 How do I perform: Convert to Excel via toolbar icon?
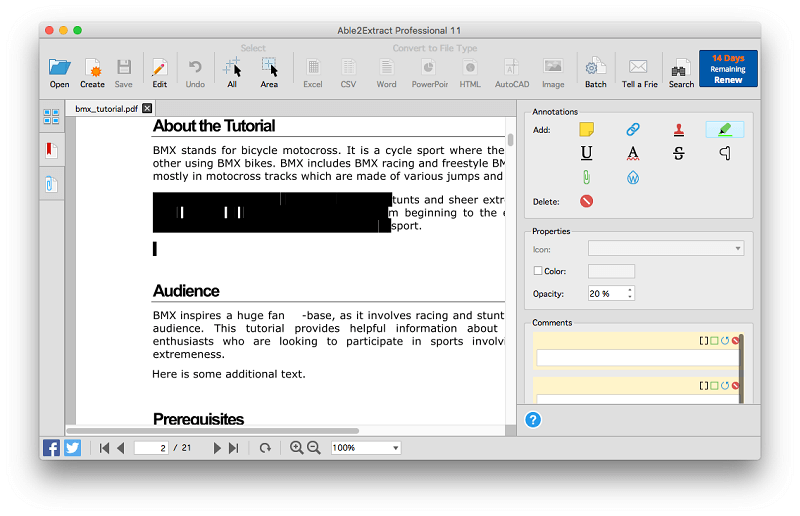(313, 73)
